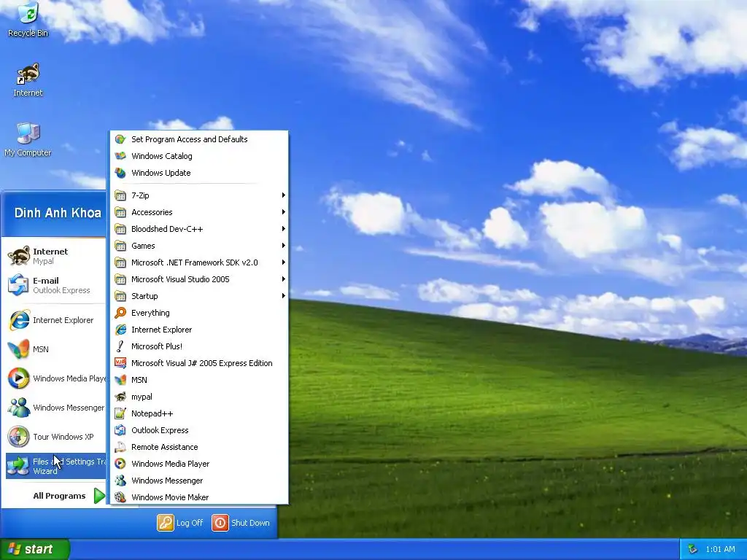Select 'Microsoft .NET Framework SDK v2.0' entry text
This screenshot has height=560, width=747.
tap(194, 262)
